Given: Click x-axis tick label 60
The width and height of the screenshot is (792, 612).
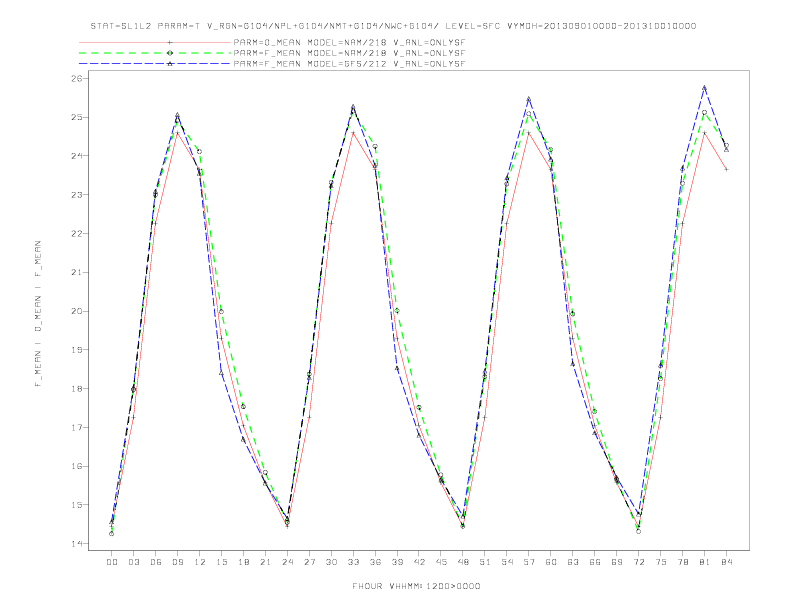Looking at the screenshot, I should [x=551, y=562].
